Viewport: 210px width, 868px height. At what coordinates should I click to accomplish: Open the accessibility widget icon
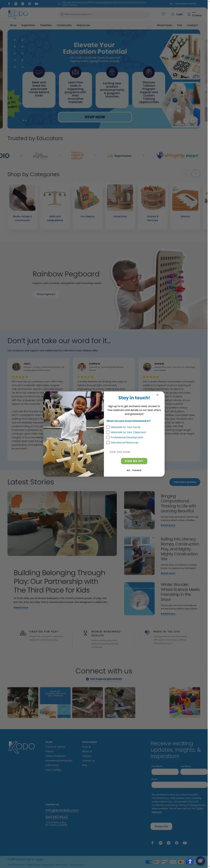[190, 861]
